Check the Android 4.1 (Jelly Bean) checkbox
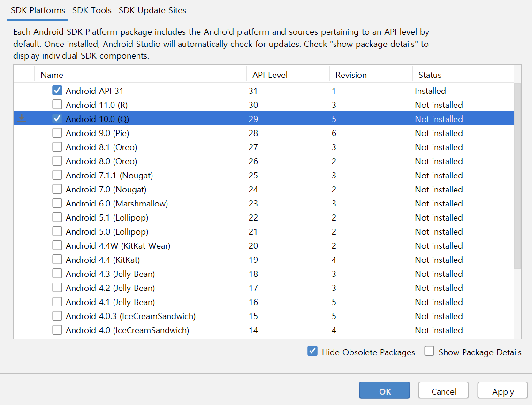Image resolution: width=532 pixels, height=405 pixels. click(x=57, y=302)
